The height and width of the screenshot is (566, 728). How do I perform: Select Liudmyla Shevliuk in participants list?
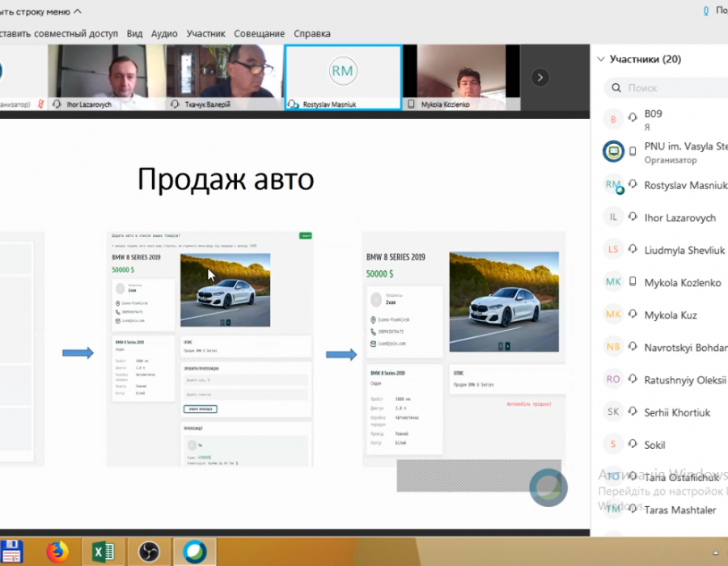pos(684,251)
